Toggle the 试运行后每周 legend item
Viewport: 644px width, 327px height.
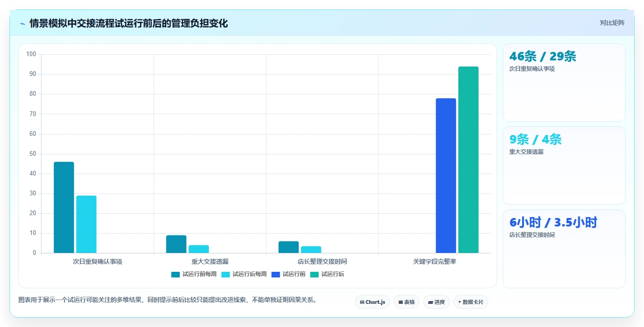click(244, 274)
